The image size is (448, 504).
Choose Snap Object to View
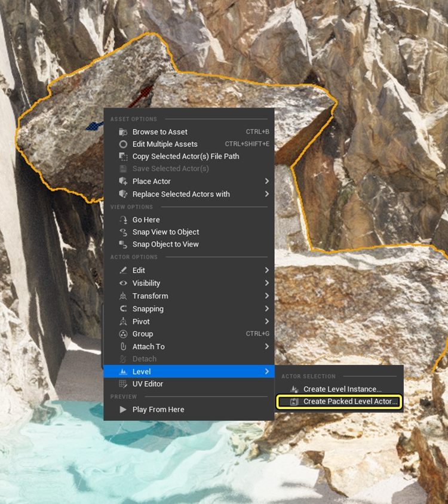pos(189,244)
